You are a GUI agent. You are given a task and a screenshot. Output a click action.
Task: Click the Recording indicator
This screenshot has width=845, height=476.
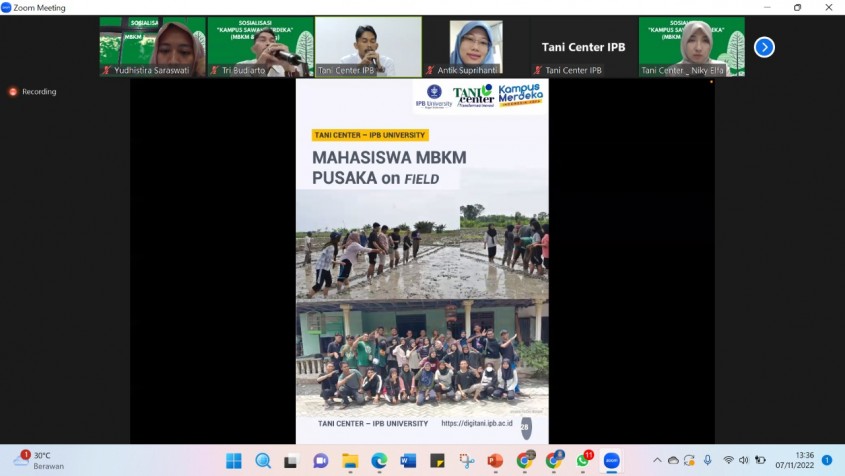pos(33,92)
